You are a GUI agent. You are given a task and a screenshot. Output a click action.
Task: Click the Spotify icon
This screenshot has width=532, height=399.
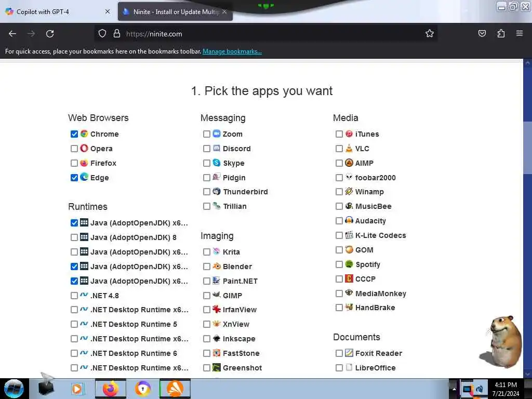[x=349, y=264]
